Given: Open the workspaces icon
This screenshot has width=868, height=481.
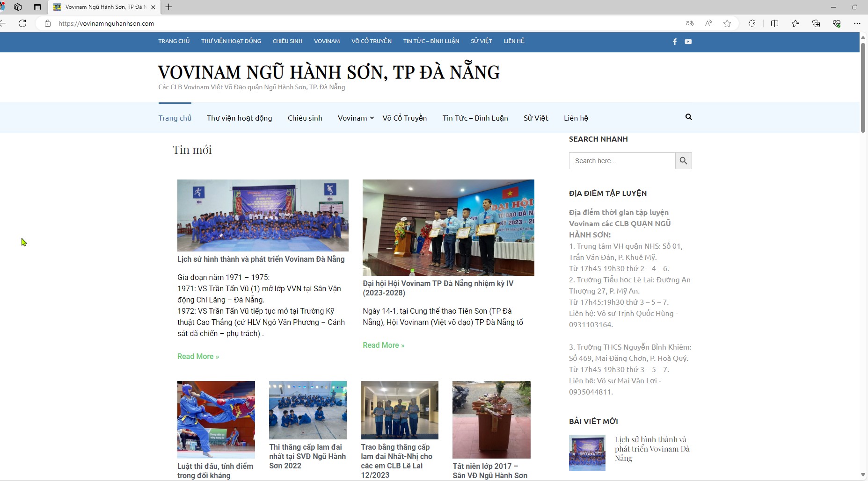Looking at the screenshot, I should point(18,7).
